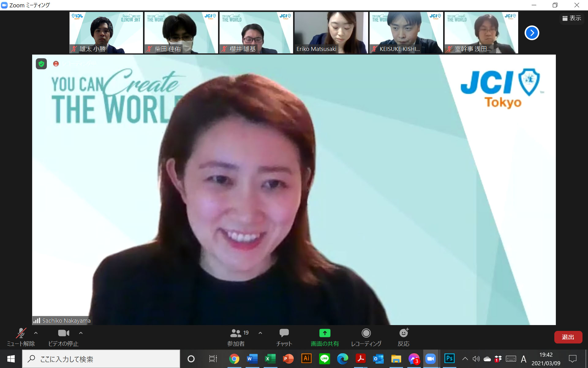This screenshot has width=588, height=368.
Task: Click the Recording circle icon
Action: (x=366, y=333)
